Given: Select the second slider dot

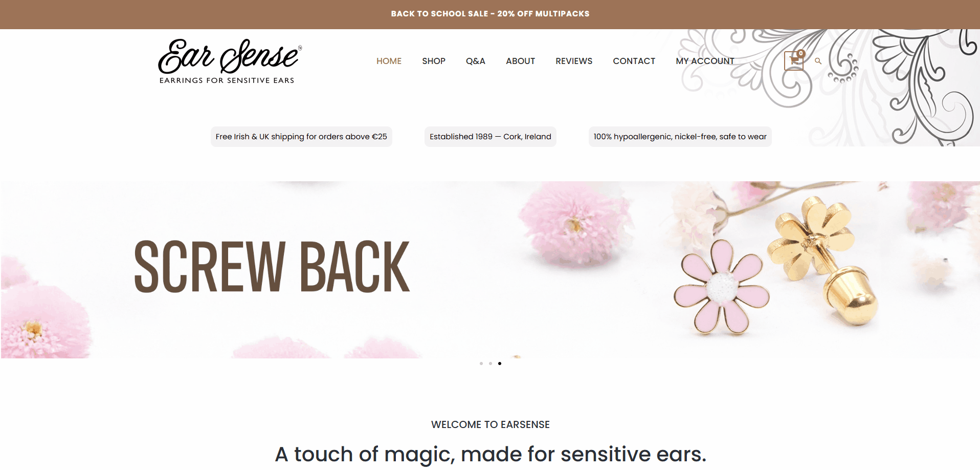Looking at the screenshot, I should (491, 364).
